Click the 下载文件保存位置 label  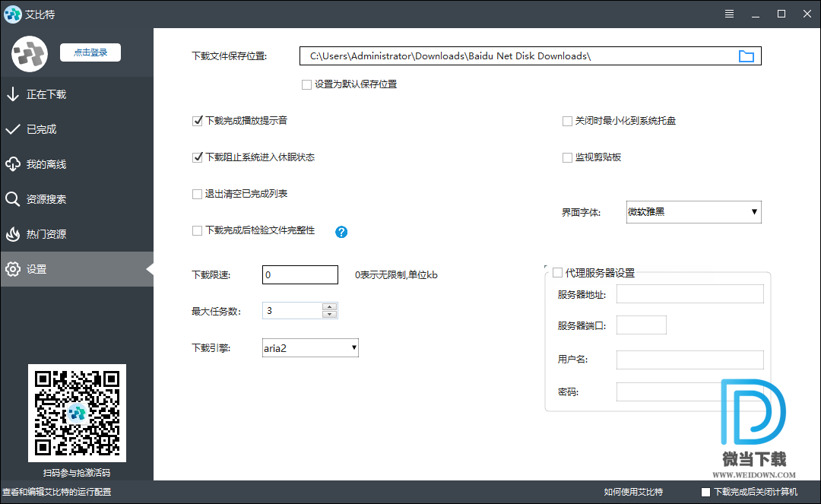pos(230,56)
